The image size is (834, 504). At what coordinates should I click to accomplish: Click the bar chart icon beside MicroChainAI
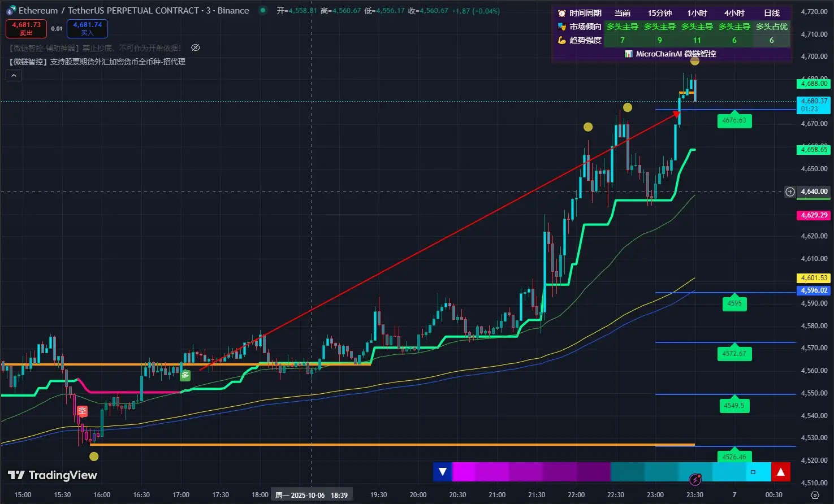[x=629, y=54]
